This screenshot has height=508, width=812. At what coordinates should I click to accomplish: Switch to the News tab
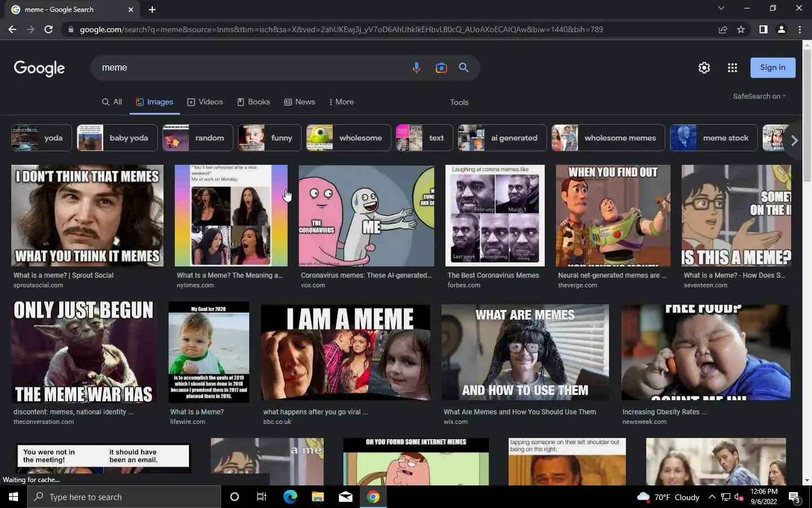click(x=299, y=102)
